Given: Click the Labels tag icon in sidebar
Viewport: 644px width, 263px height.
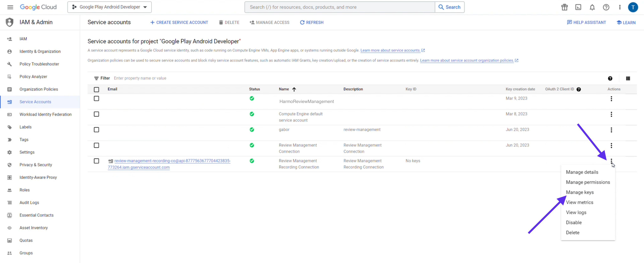Looking at the screenshot, I should (9, 127).
